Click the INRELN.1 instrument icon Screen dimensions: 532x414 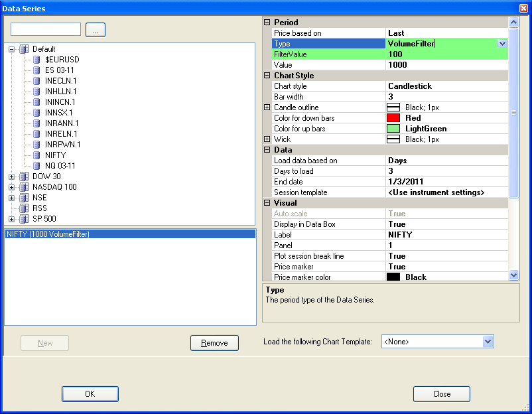[36, 134]
